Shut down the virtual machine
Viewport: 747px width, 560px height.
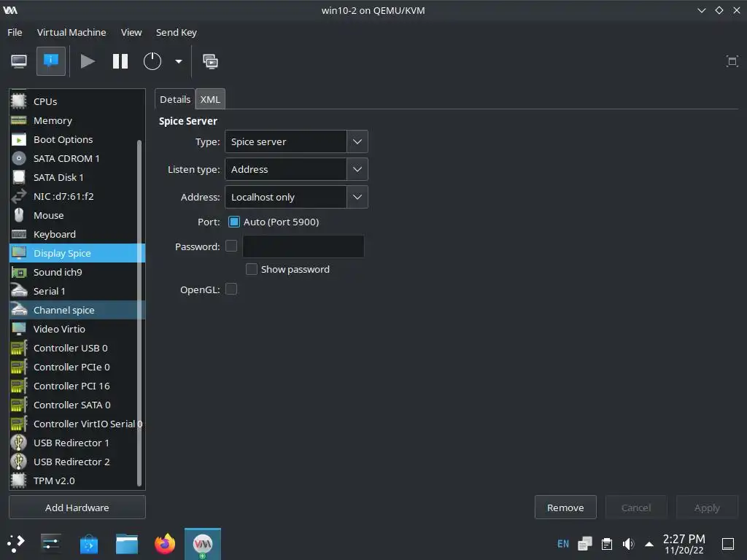coord(152,61)
